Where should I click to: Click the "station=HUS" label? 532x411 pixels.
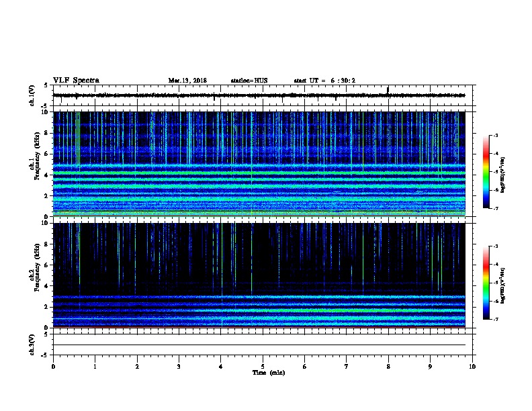point(249,81)
